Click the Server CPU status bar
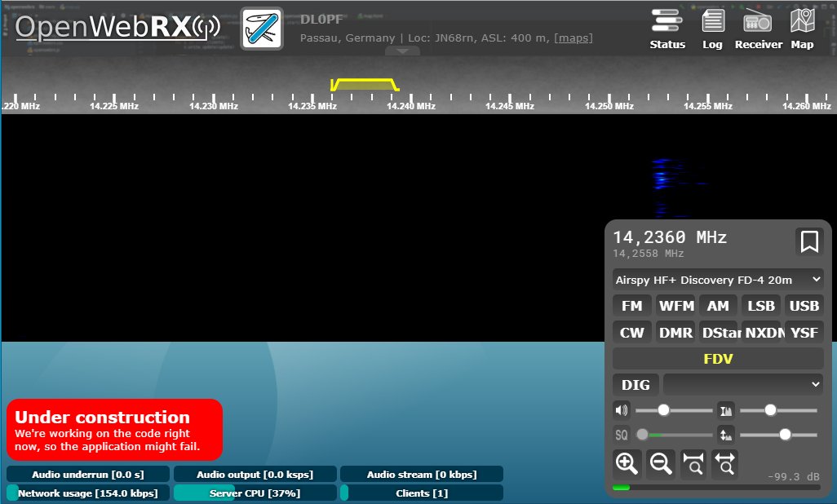This screenshot has width=837, height=504. click(255, 493)
